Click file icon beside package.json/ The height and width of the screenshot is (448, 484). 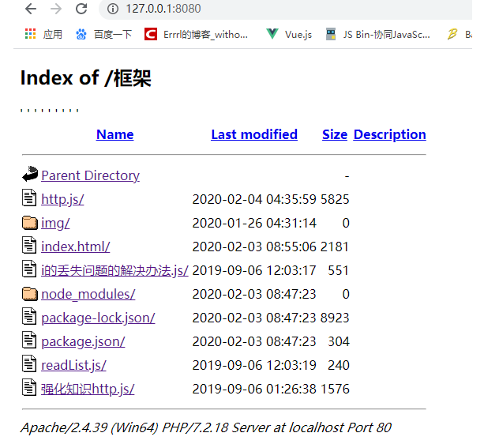point(29,340)
